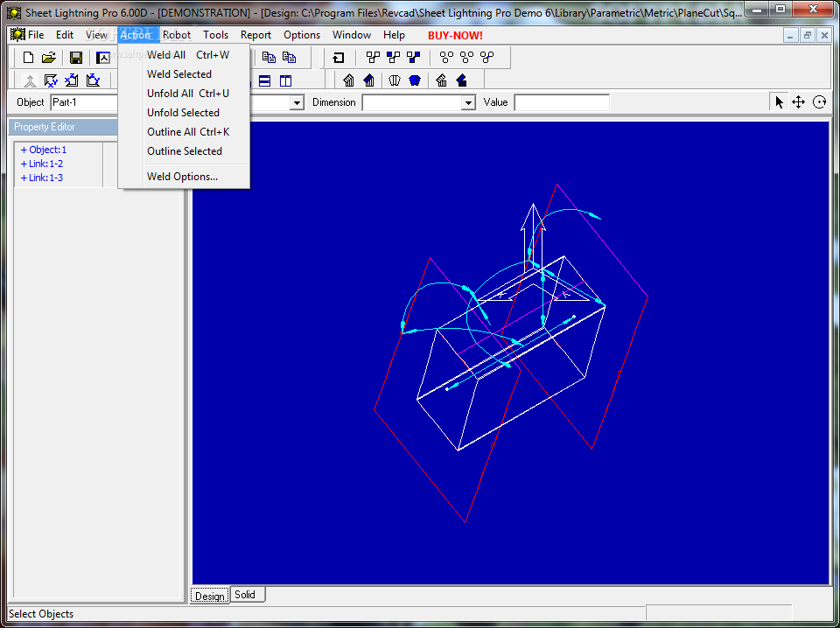Open the Help menu
This screenshot has width=840, height=628.
coord(395,35)
